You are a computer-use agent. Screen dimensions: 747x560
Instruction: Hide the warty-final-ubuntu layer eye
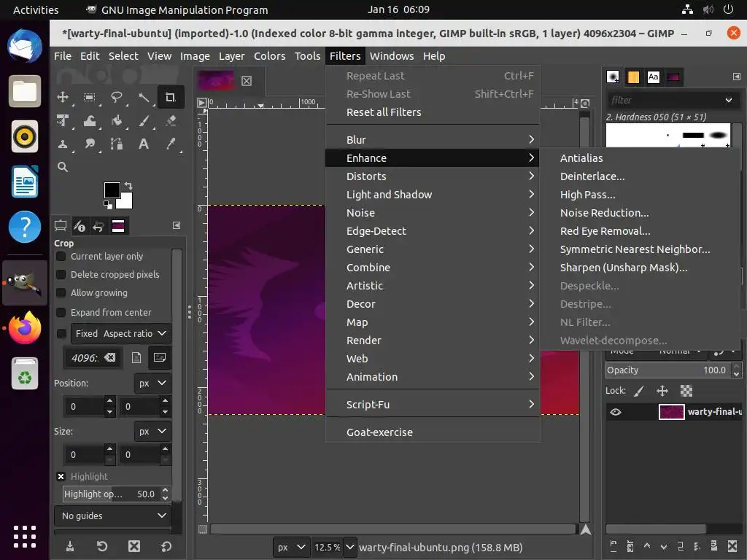pos(616,412)
